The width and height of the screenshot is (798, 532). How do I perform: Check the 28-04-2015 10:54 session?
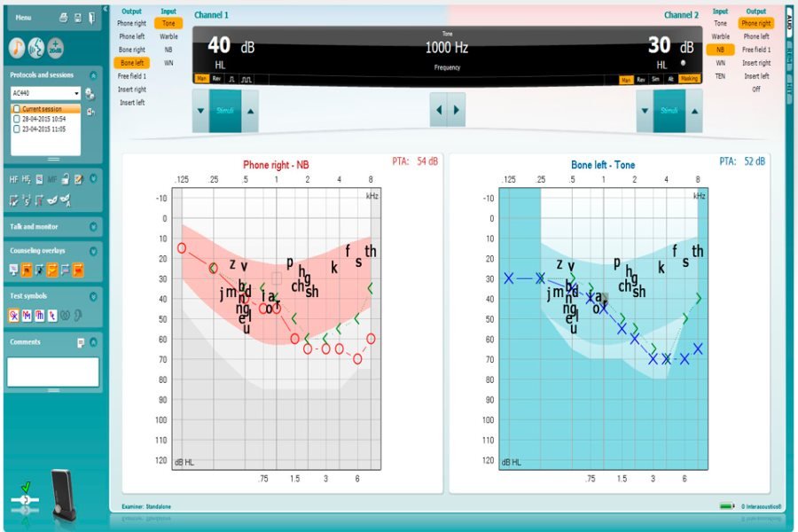tap(17, 119)
